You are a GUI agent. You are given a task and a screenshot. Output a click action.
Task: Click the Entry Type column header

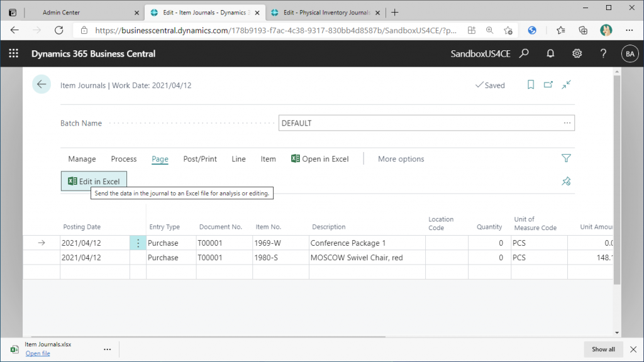(164, 226)
